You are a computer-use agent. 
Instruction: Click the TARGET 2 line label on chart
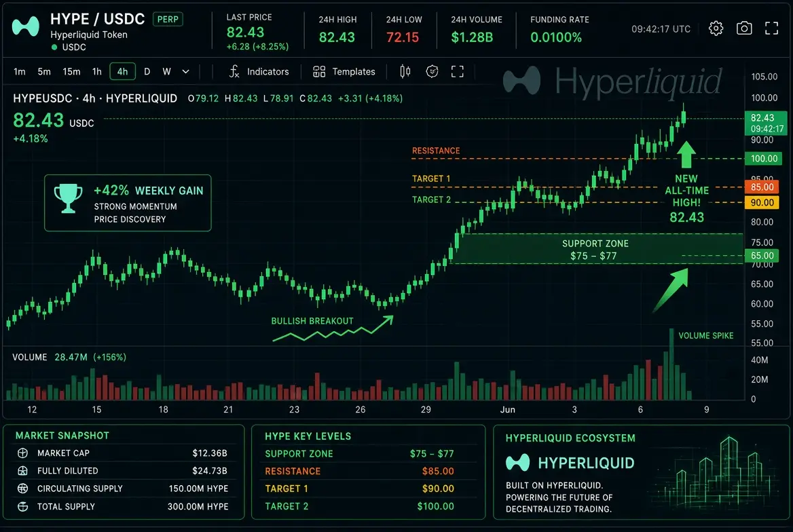[431, 199]
